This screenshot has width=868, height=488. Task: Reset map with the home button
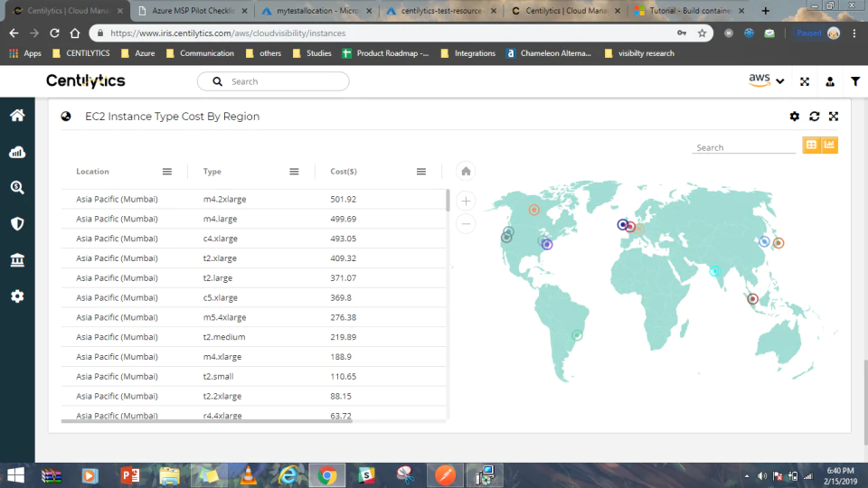pyautogui.click(x=467, y=172)
